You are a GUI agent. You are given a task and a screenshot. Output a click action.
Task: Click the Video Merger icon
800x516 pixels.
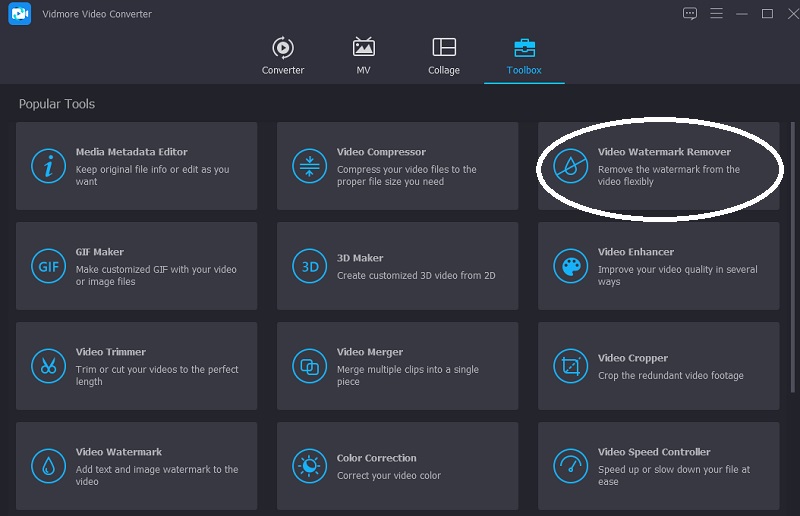(309, 366)
